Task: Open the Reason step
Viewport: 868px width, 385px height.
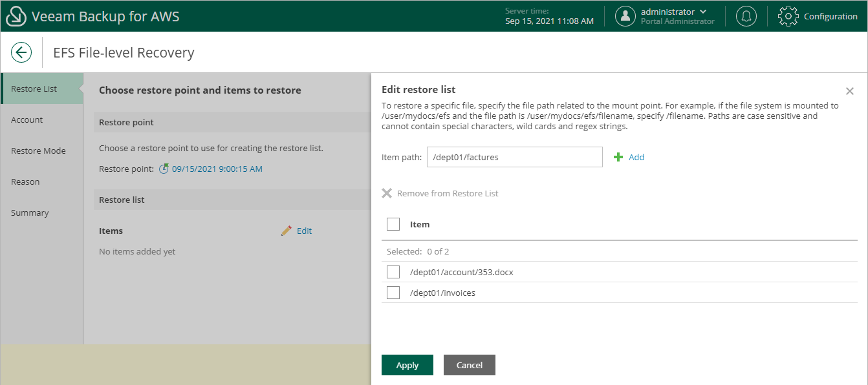Action: click(42, 182)
